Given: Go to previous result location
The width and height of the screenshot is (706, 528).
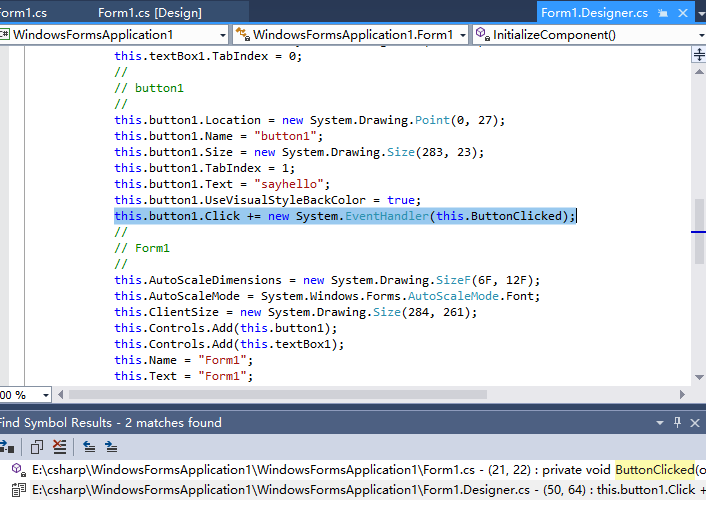Looking at the screenshot, I should coord(89,447).
